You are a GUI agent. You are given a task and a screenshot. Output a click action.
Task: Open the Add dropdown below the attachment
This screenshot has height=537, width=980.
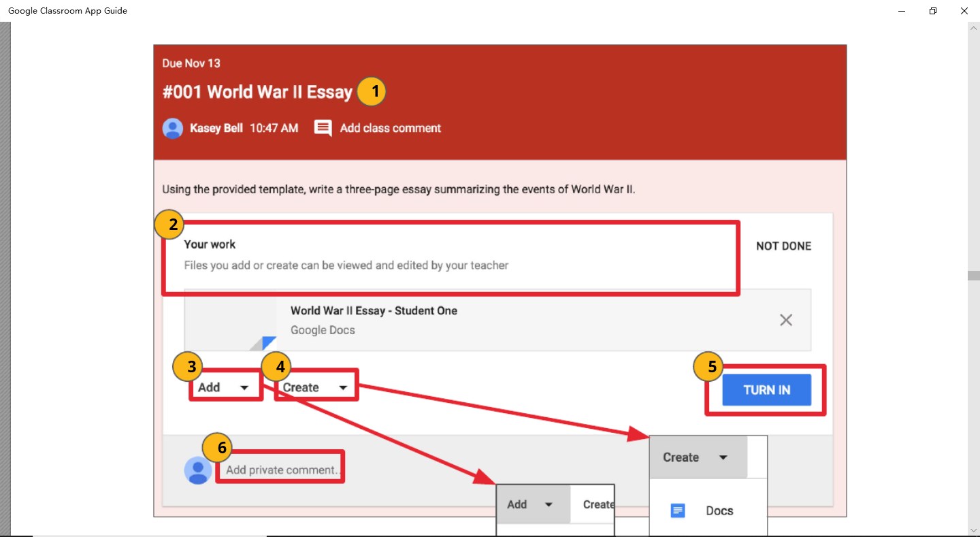(225, 387)
